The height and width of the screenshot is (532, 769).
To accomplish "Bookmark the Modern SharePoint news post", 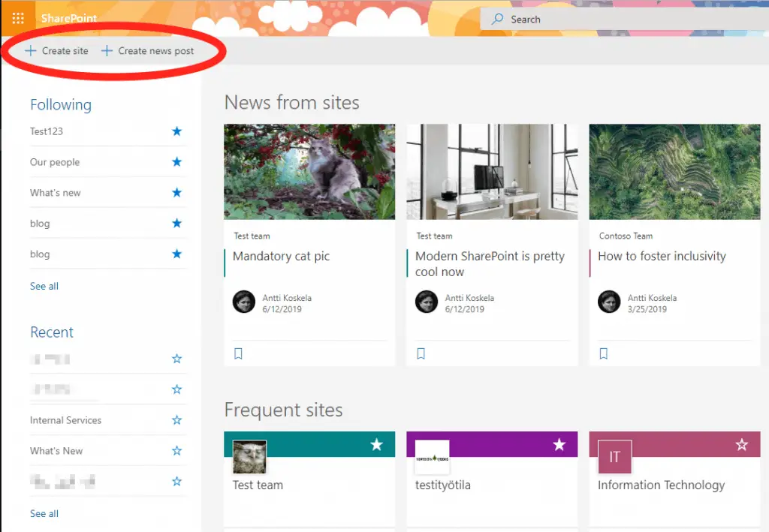I will pos(421,353).
